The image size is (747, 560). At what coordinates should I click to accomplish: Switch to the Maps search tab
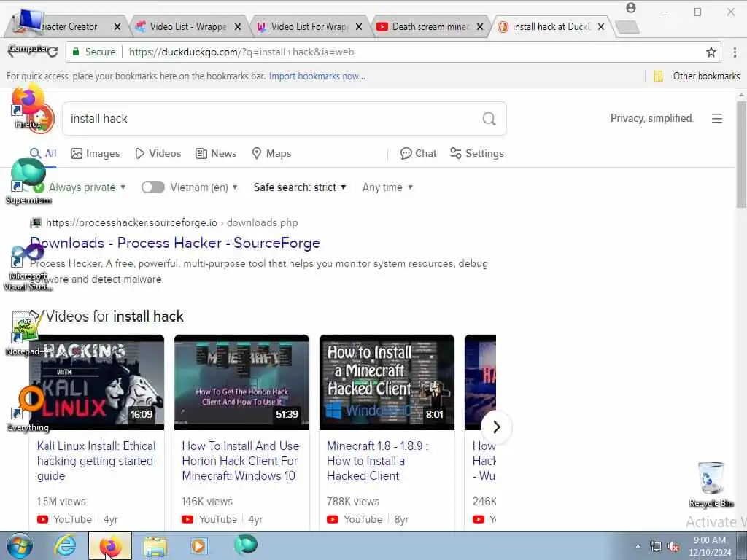[271, 153]
